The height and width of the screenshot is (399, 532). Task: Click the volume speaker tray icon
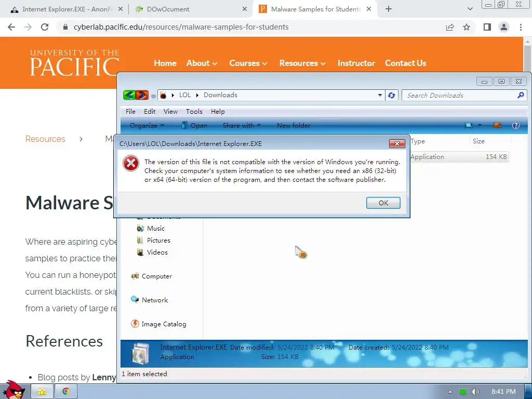click(x=475, y=392)
